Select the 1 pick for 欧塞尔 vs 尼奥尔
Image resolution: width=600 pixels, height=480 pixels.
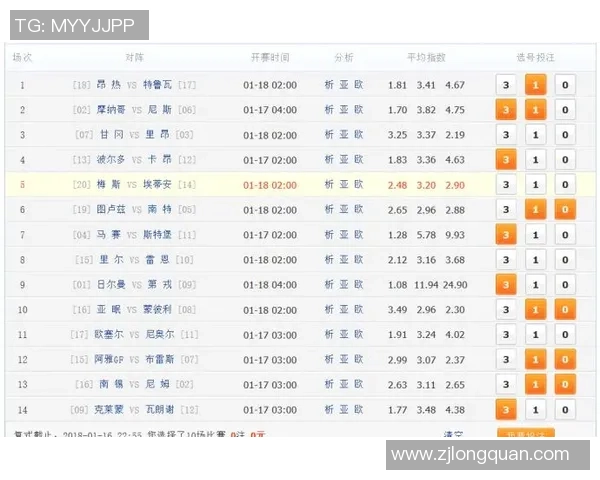coord(535,335)
